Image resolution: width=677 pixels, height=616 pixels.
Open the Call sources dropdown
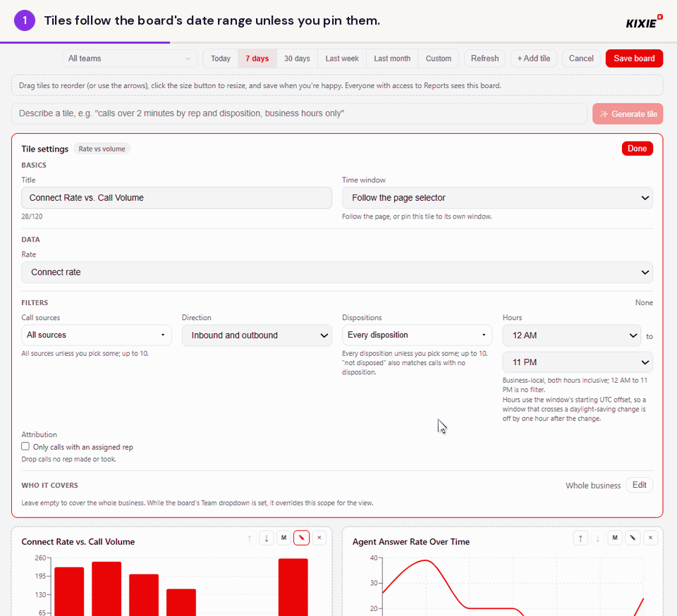pyautogui.click(x=97, y=335)
